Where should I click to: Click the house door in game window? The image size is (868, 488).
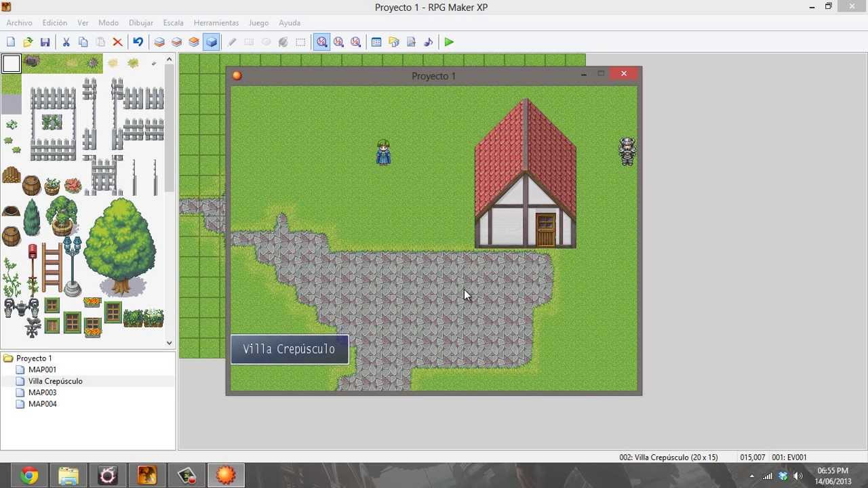click(x=546, y=229)
